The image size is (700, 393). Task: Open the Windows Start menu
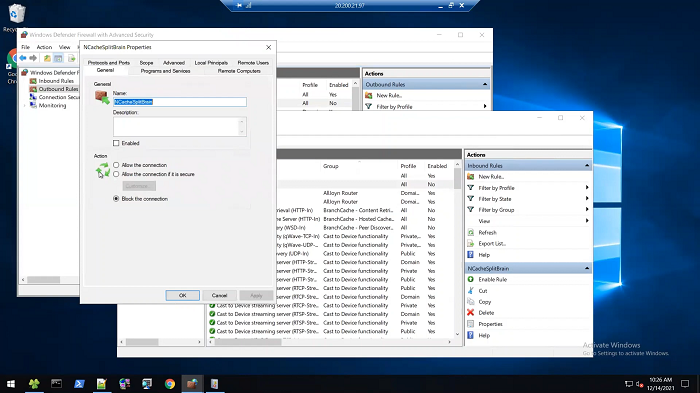tap(11, 384)
